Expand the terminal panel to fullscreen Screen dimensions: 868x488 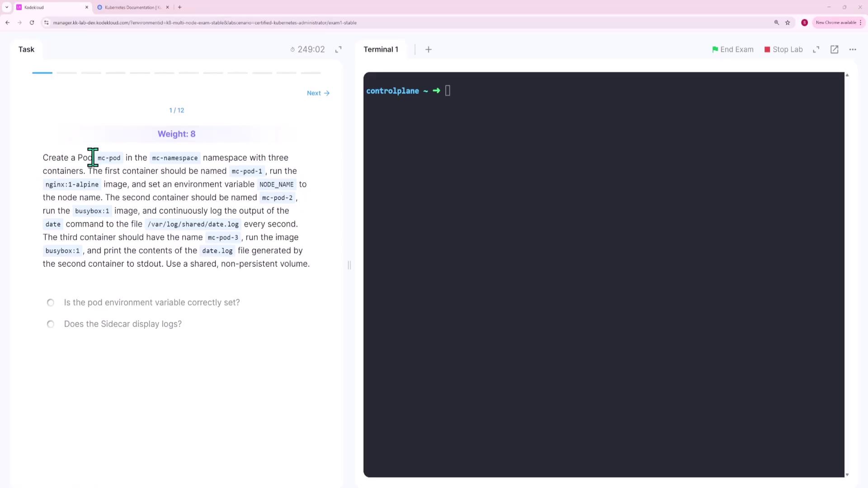click(x=816, y=49)
